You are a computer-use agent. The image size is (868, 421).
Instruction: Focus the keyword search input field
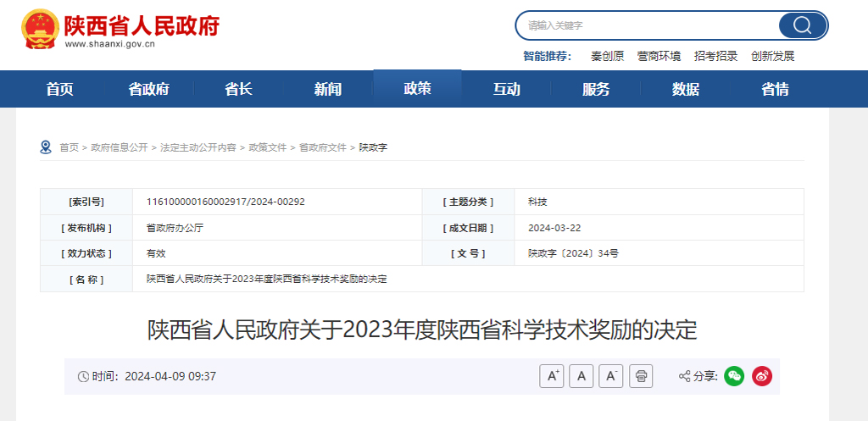pyautogui.click(x=644, y=25)
